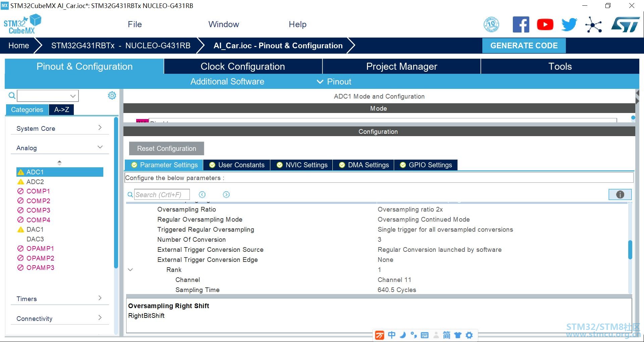Image resolution: width=644 pixels, height=342 pixels.
Task: Click the '640.5 Cycles' sampling time value
Action: click(397, 290)
